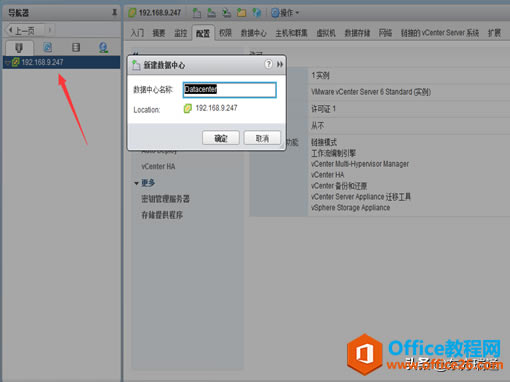Open the Networking inventory tab (globe icon)

tap(103, 47)
